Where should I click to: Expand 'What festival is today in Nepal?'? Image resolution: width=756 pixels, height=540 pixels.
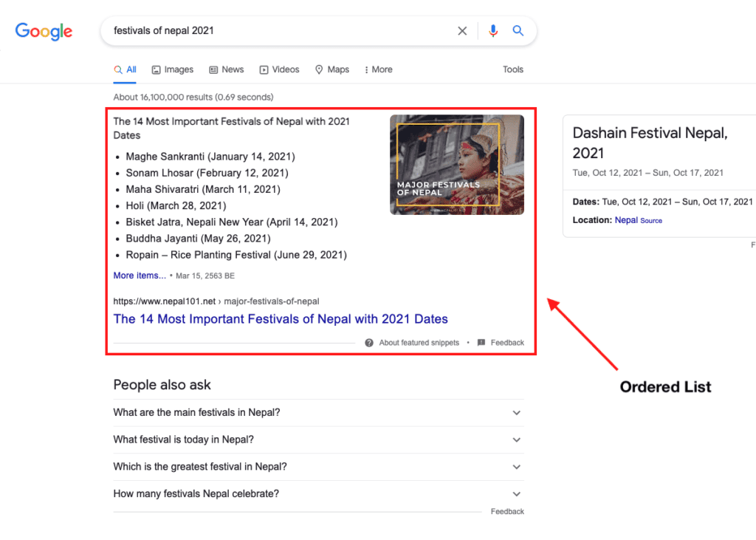tap(318, 440)
